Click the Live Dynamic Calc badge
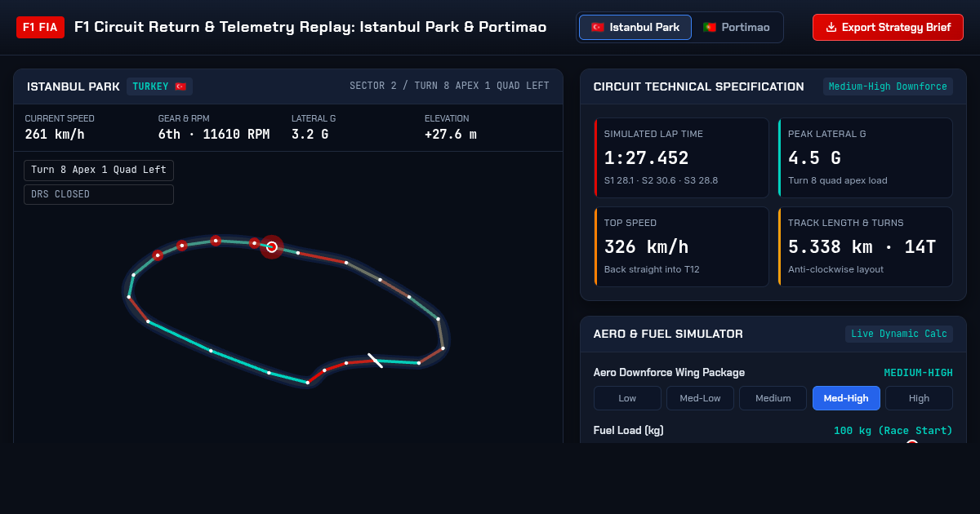The height and width of the screenshot is (514, 980). tap(899, 334)
